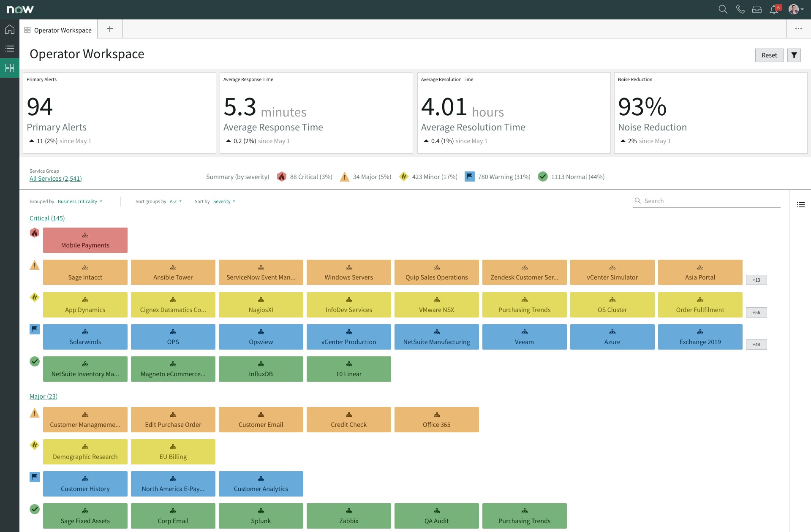Open Sort groups by A-Z dropdown
The height and width of the screenshot is (532, 811).
pyautogui.click(x=176, y=201)
